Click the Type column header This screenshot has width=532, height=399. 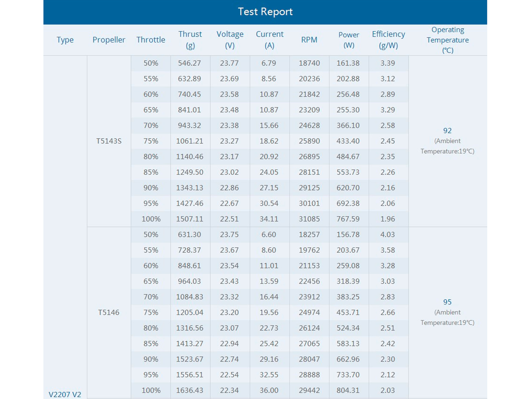65,40
